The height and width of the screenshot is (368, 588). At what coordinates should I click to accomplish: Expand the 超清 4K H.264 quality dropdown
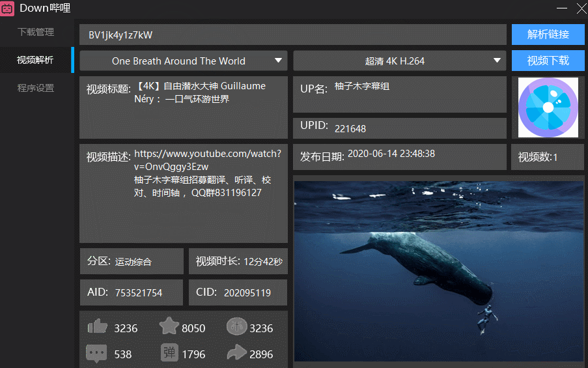399,61
